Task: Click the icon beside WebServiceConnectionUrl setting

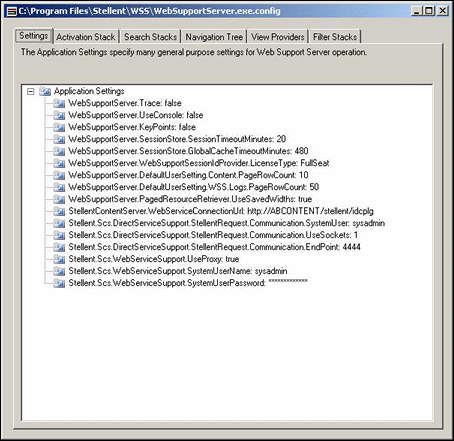Action: (59, 211)
